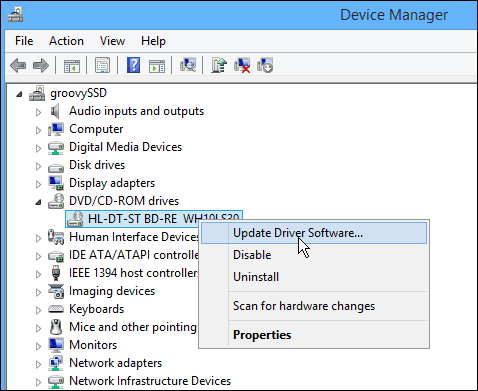478x391 pixels.
Task: Choose Uninstall from the context menu
Action: click(x=314, y=277)
